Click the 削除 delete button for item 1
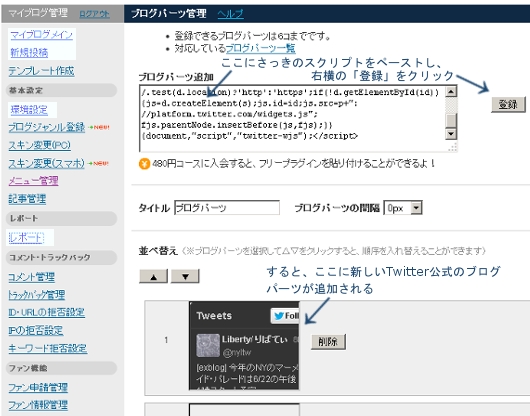530x416 pixels. point(328,342)
